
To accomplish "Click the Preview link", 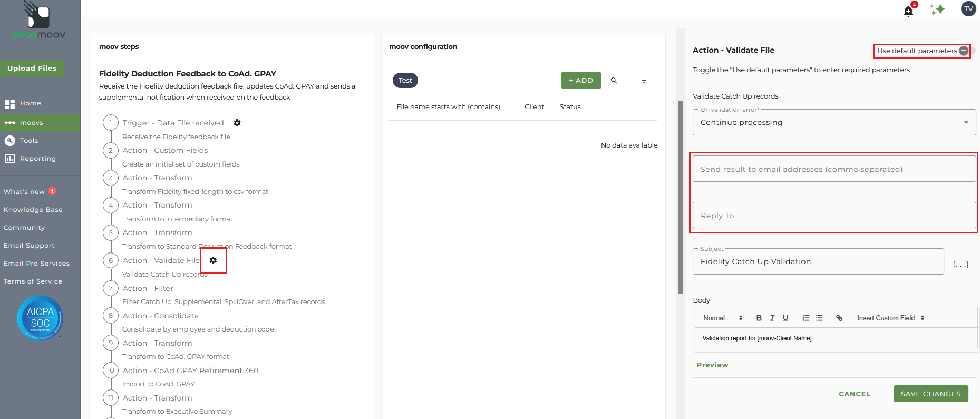I will pyautogui.click(x=712, y=365).
